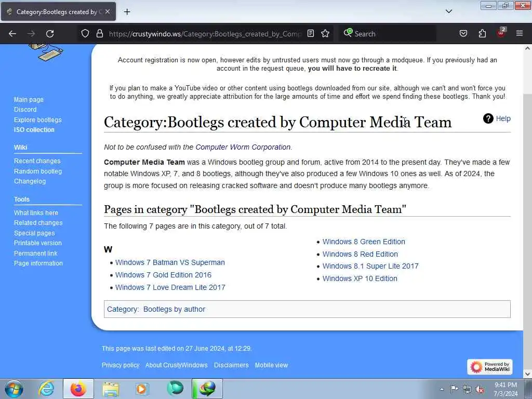Image resolution: width=532 pixels, height=399 pixels.
Task: Click scrollbar up arrow
Action: pos(527,48)
